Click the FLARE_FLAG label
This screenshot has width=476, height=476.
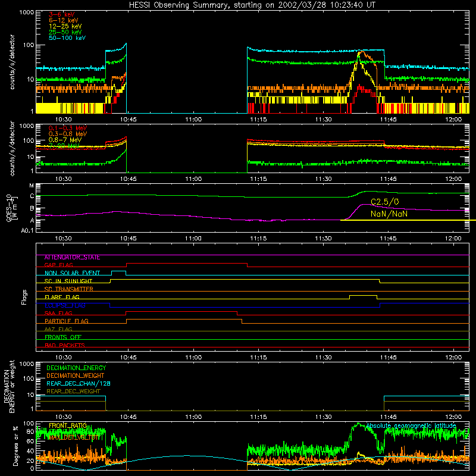tap(62, 297)
